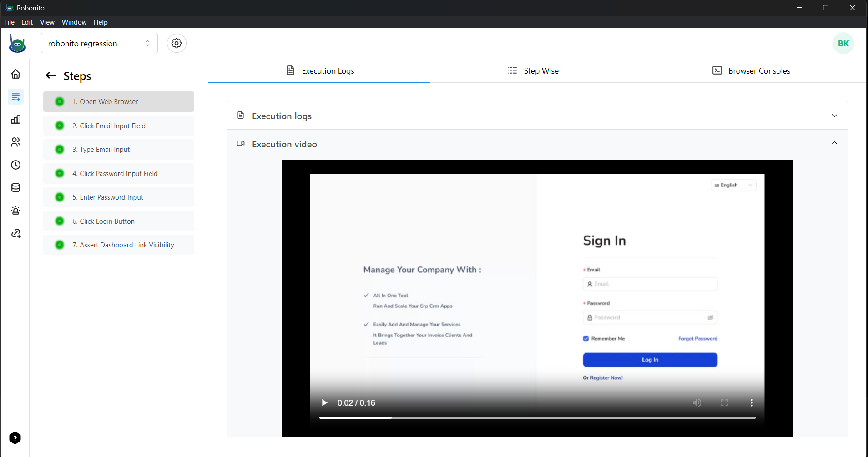Image resolution: width=868 pixels, height=457 pixels.
Task: Select step 6. Click Login Button
Action: coord(119,221)
